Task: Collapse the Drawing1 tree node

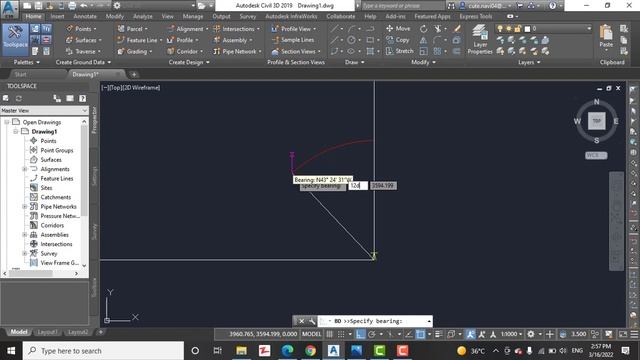Action: 16,131
